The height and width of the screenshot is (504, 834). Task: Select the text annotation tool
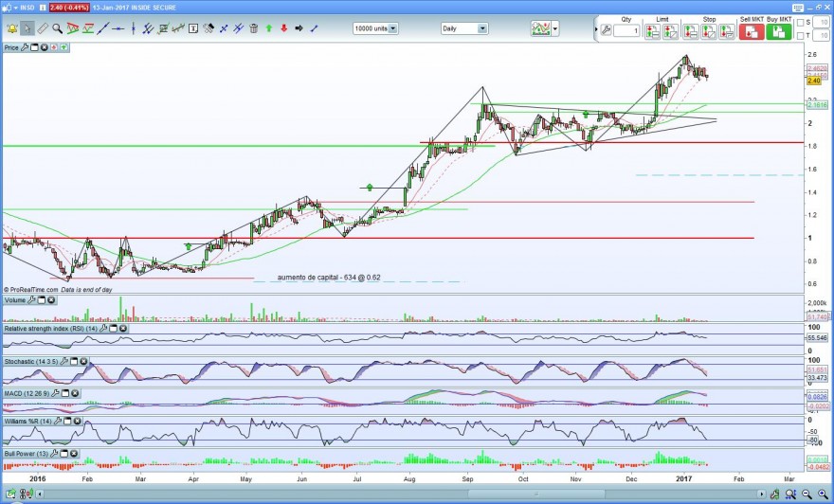click(193, 28)
